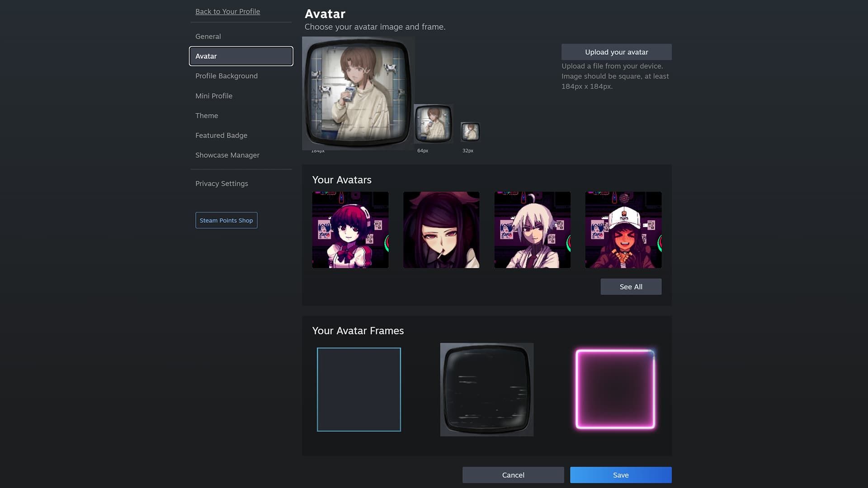868x488 pixels.
Task: Choose the dark-haired girl with cigarette avatar
Action: click(441, 230)
